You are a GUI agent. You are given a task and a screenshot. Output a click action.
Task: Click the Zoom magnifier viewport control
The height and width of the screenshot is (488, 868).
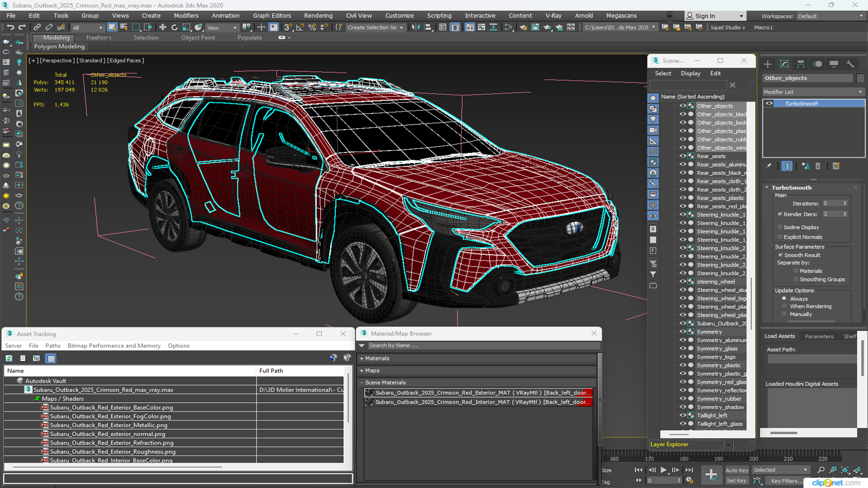(x=821, y=470)
